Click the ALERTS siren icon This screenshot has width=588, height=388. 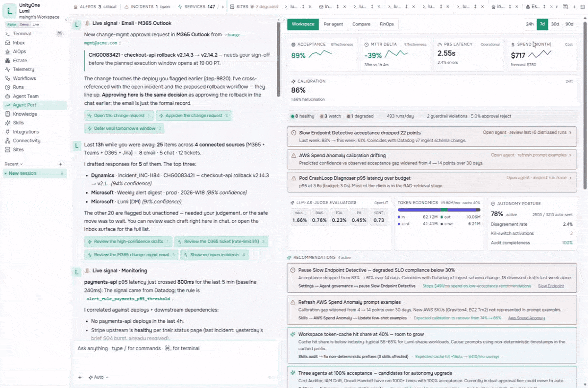click(76, 7)
